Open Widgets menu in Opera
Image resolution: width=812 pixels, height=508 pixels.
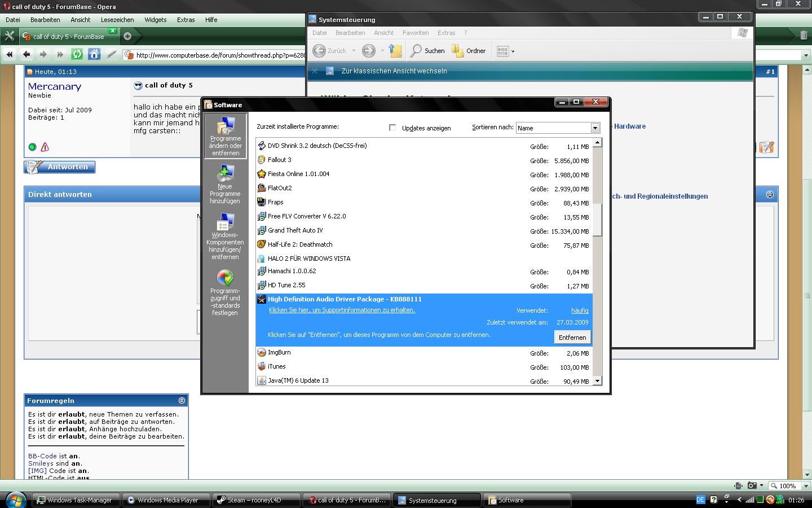155,20
